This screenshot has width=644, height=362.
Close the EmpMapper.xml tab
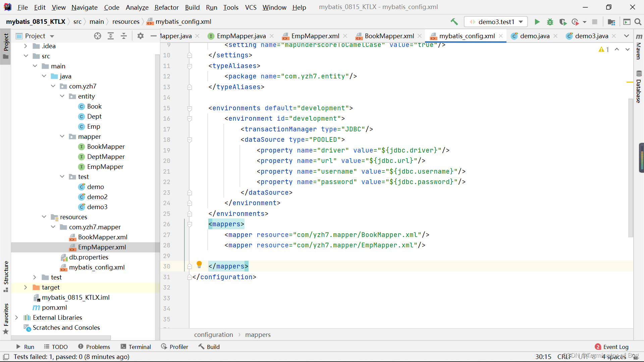pos(345,36)
